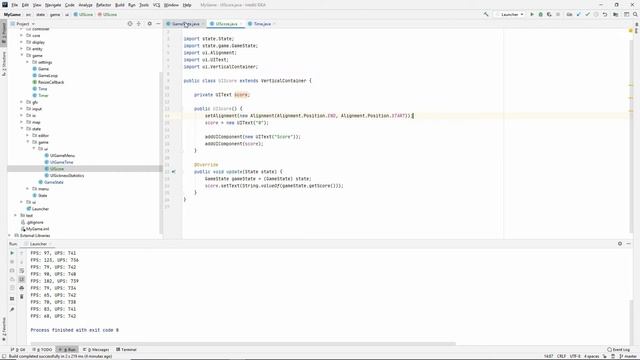This screenshot has height=360, width=640.
Task: Select GameLoop class in project tree
Action: pos(48,76)
